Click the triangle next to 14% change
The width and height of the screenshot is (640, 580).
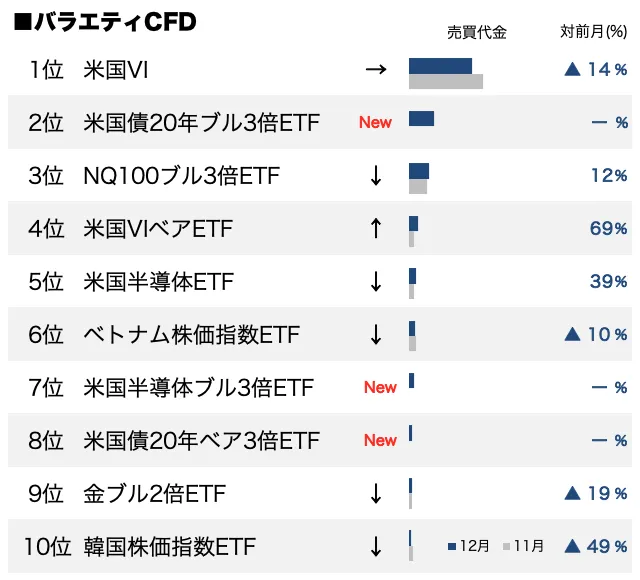tap(573, 70)
